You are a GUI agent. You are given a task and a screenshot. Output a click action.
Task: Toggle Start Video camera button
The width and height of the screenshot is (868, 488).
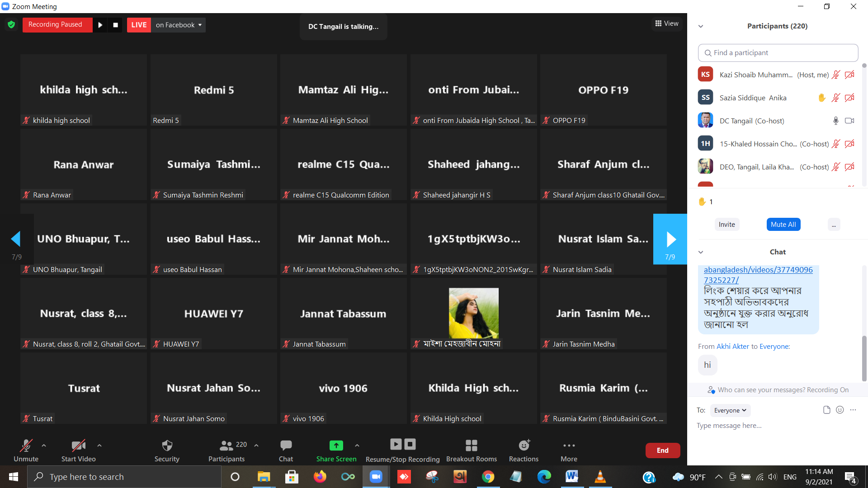pos(78,450)
